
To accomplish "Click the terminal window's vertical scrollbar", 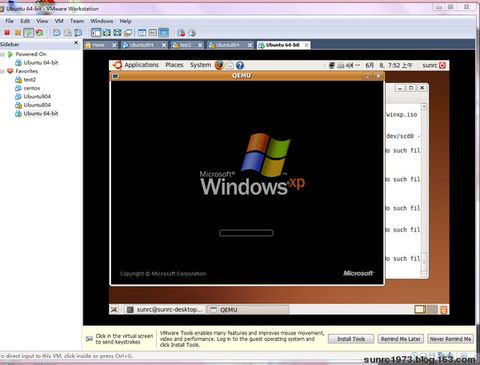I will pyautogui.click(x=424, y=190).
